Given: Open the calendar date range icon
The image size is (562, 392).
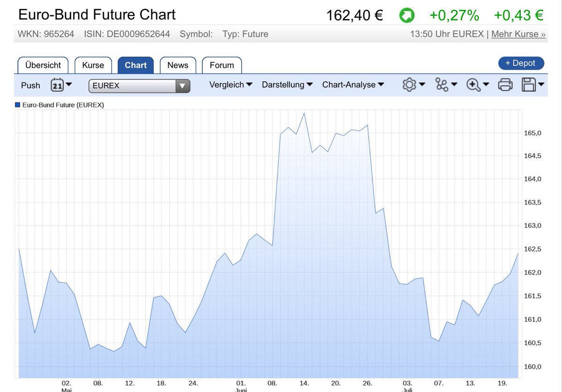Looking at the screenshot, I should click(x=57, y=85).
